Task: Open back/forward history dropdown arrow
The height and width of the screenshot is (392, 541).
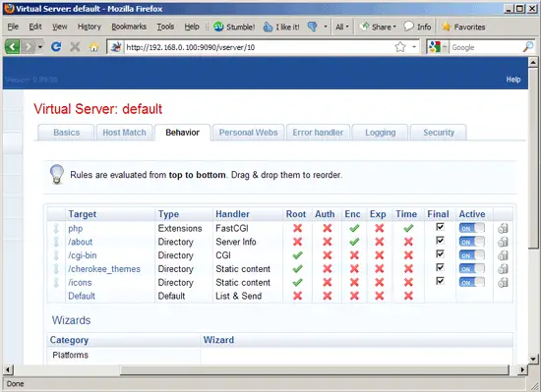Action: point(40,46)
